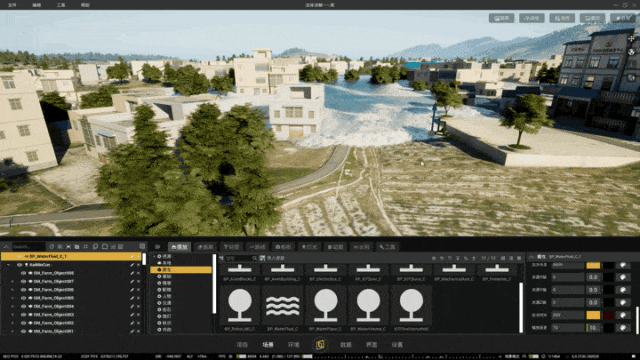Switch to the 数据 bottom tab

point(346,345)
